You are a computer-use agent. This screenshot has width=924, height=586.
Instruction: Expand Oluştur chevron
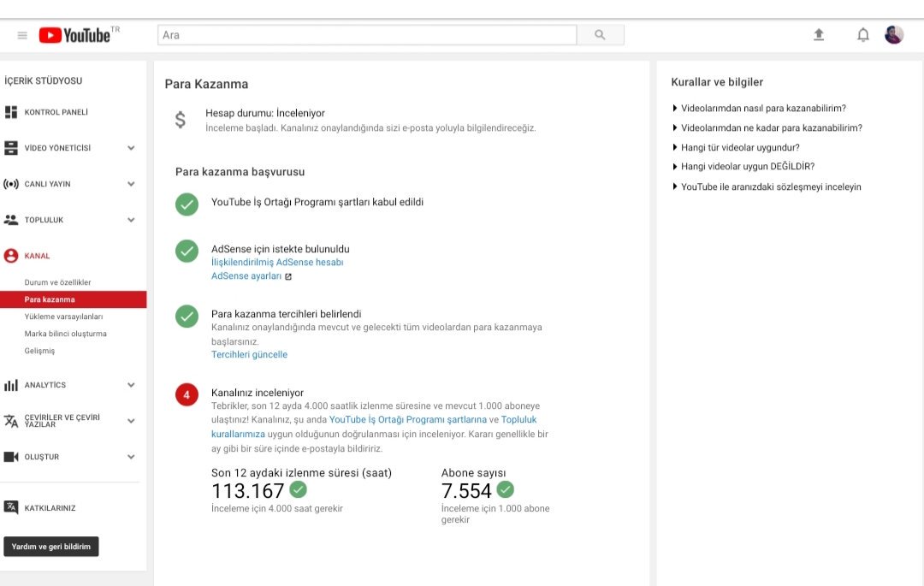pyautogui.click(x=131, y=457)
